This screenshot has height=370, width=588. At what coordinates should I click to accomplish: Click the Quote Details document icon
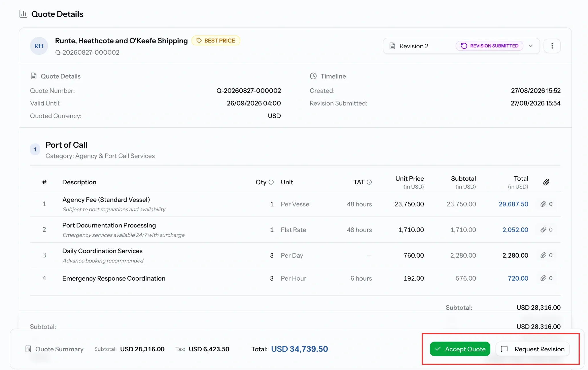(34, 76)
